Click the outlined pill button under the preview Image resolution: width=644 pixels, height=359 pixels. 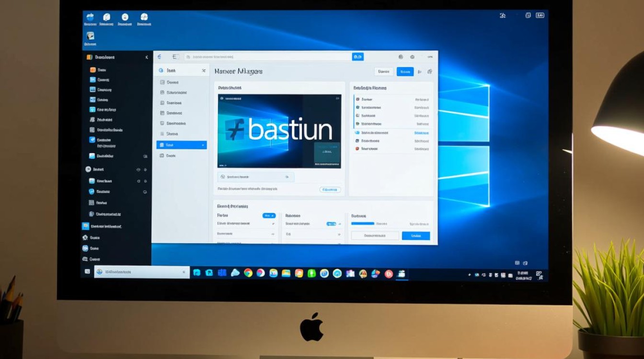(330, 190)
